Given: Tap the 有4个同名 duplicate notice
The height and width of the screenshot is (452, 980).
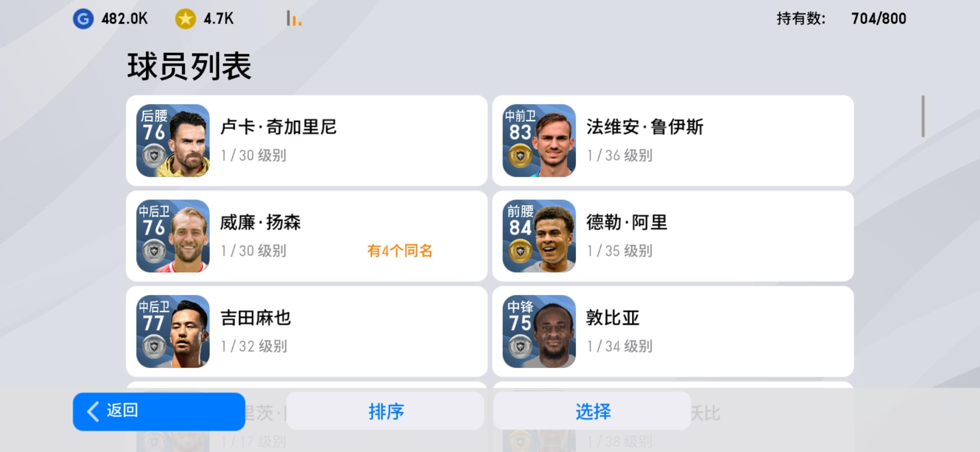Looking at the screenshot, I should tap(400, 251).
